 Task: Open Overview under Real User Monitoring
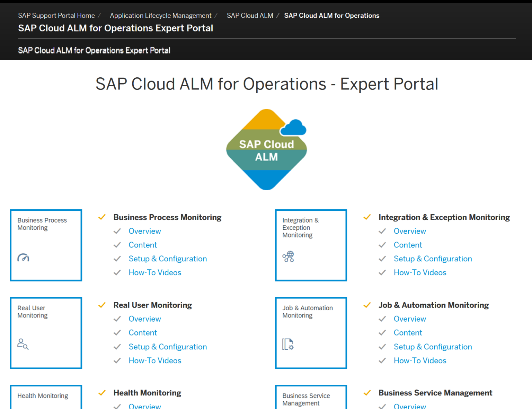tap(144, 319)
